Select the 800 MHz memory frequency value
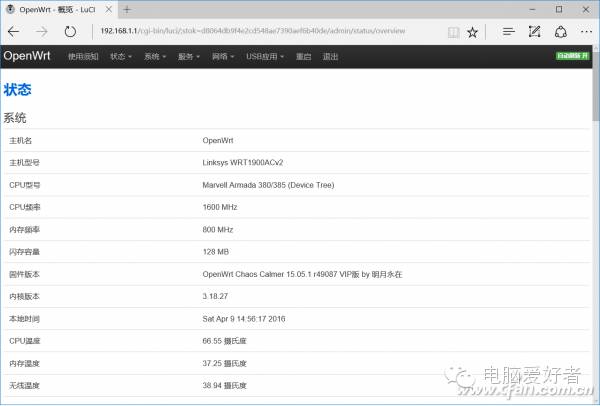Viewport: 600px width, 406px height. click(218, 230)
